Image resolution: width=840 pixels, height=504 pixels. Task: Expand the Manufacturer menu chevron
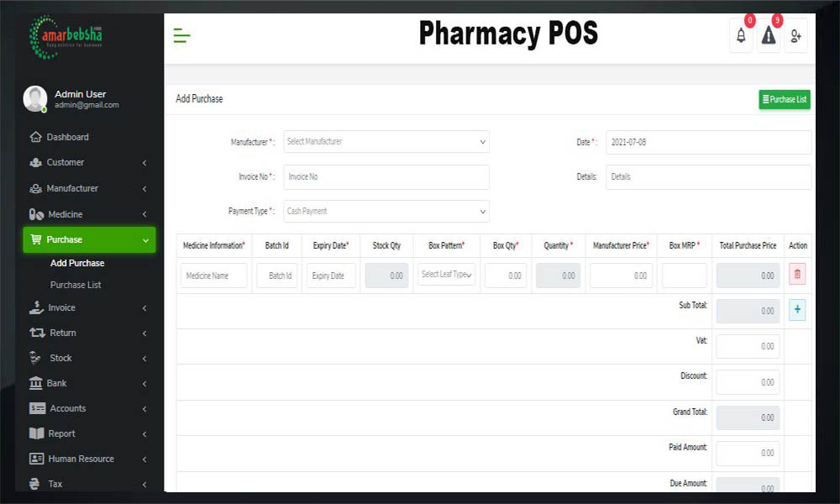144,188
